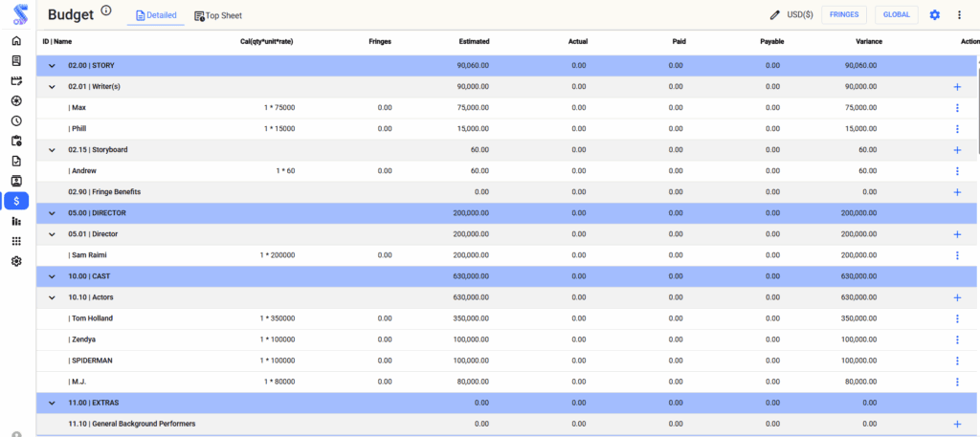
Task: Open the apps grid icon in sidebar
Action: click(x=16, y=241)
